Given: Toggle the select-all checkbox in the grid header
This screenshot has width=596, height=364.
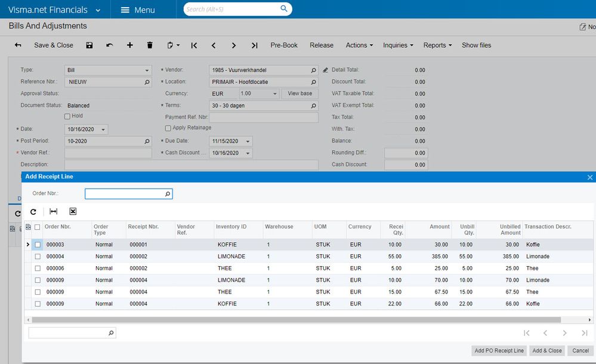Looking at the screenshot, I should [38, 227].
